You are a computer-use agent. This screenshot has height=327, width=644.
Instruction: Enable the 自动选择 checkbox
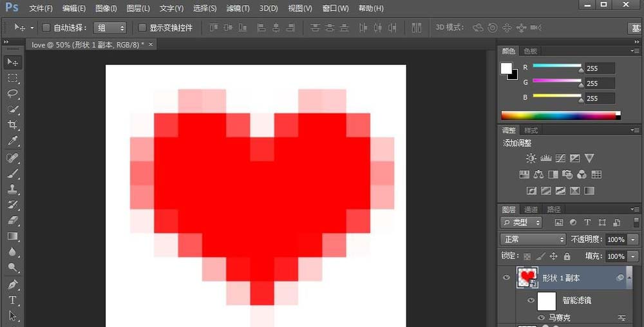tap(46, 28)
